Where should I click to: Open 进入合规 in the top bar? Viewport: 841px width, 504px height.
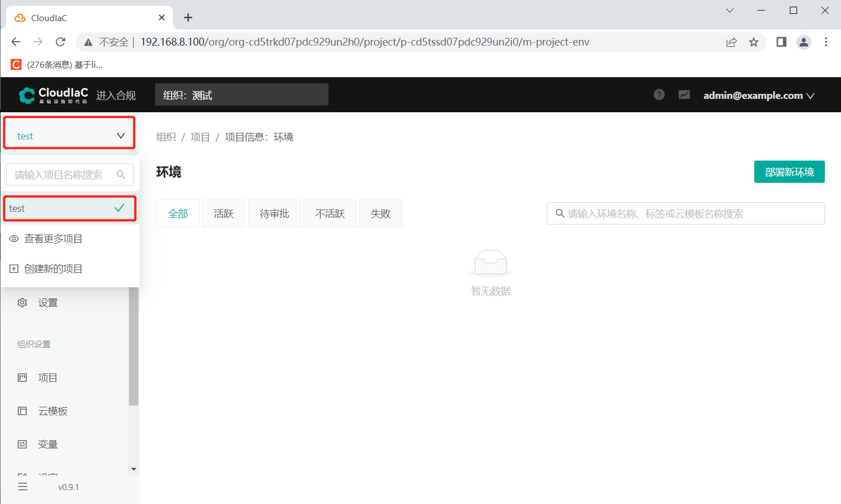(x=116, y=94)
